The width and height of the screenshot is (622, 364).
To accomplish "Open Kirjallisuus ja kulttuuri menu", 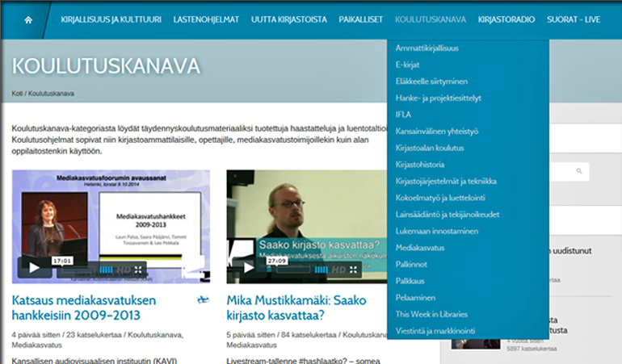I will [111, 19].
